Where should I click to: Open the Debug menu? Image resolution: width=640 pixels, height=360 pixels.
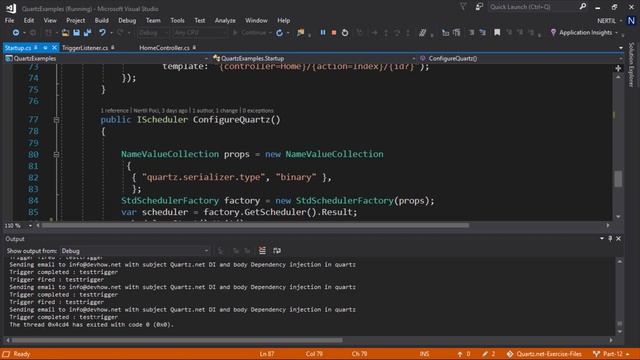[x=127, y=20]
